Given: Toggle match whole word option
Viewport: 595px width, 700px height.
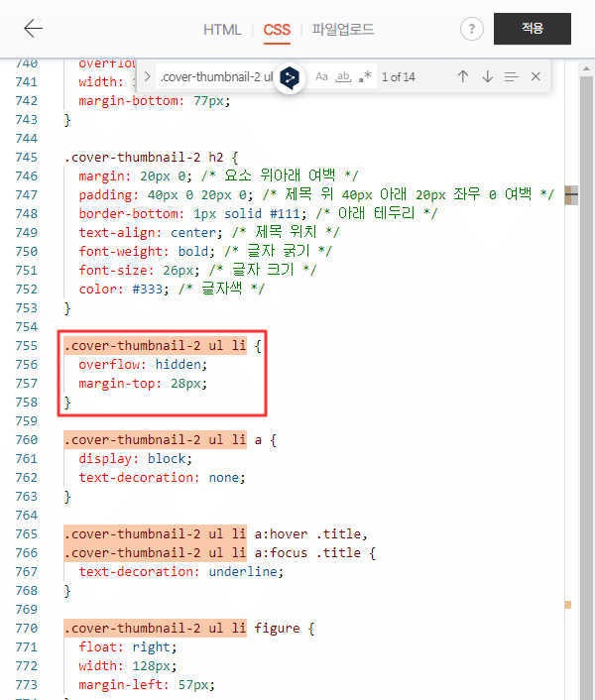Looking at the screenshot, I should [x=343, y=76].
